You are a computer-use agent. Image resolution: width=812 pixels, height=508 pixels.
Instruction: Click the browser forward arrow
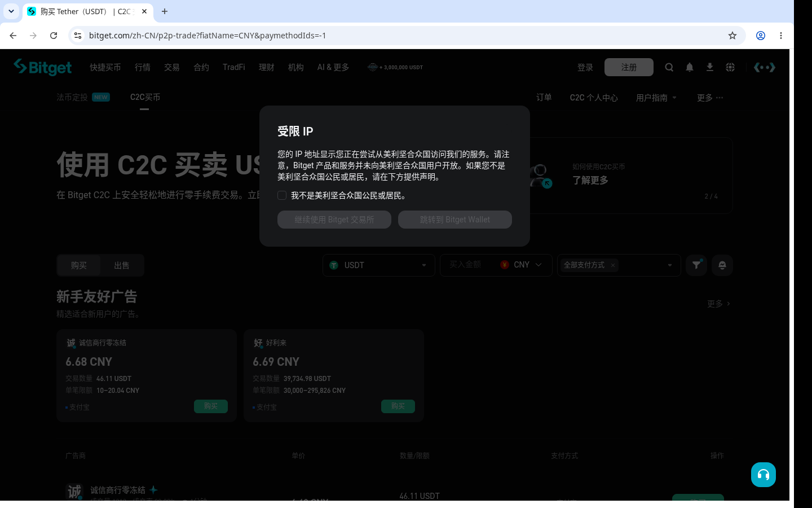tap(33, 36)
